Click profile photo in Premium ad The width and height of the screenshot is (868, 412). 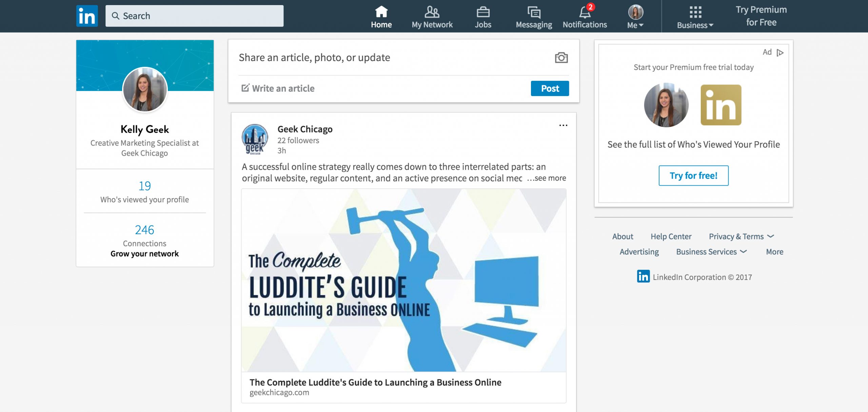tap(666, 105)
